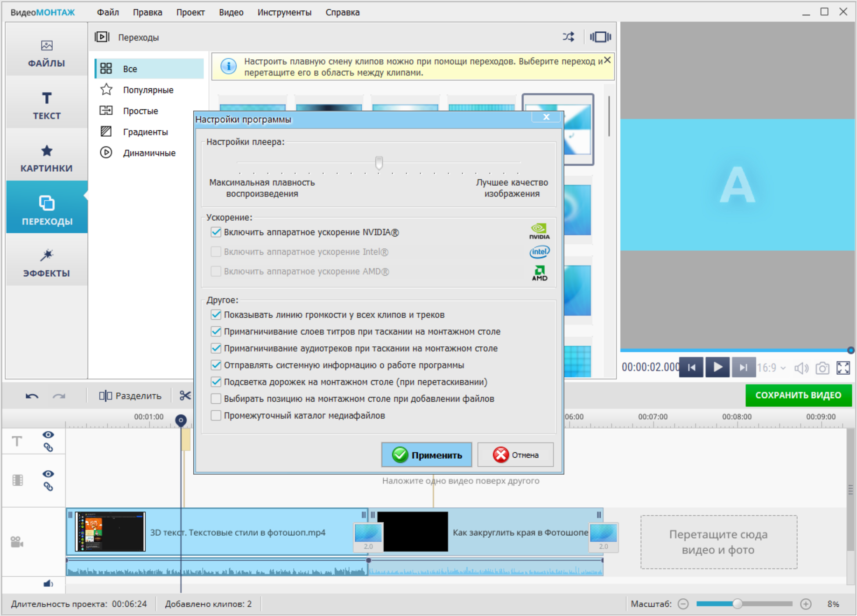Zoom in the timeline with plus icon
Image resolution: width=857 pixels, height=616 pixels.
pyautogui.click(x=806, y=604)
